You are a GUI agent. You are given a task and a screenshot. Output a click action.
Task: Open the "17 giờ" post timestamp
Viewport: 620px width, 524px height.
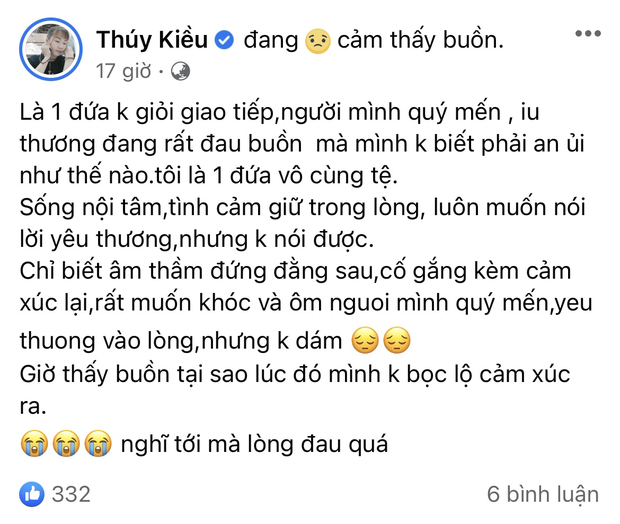123,71
